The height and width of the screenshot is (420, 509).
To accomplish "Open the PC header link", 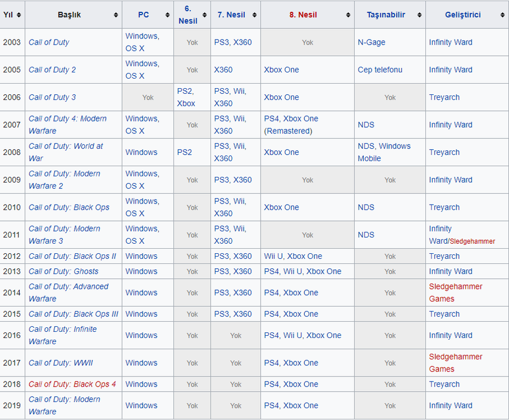I will point(144,15).
